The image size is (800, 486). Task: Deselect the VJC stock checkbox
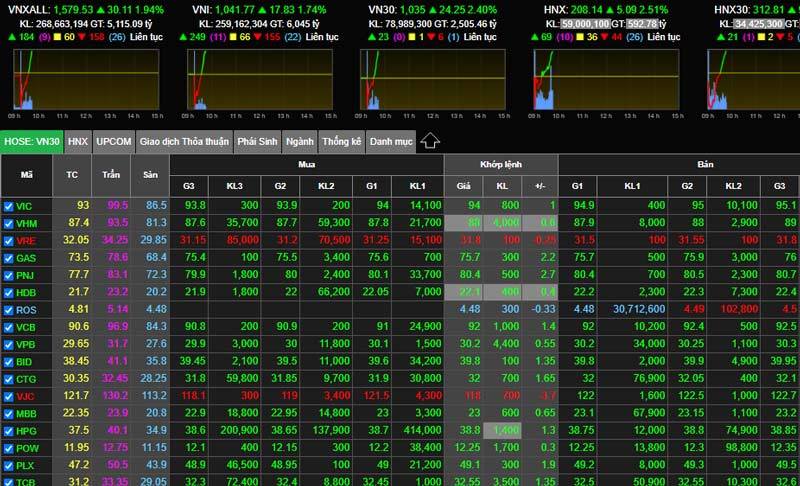8,396
